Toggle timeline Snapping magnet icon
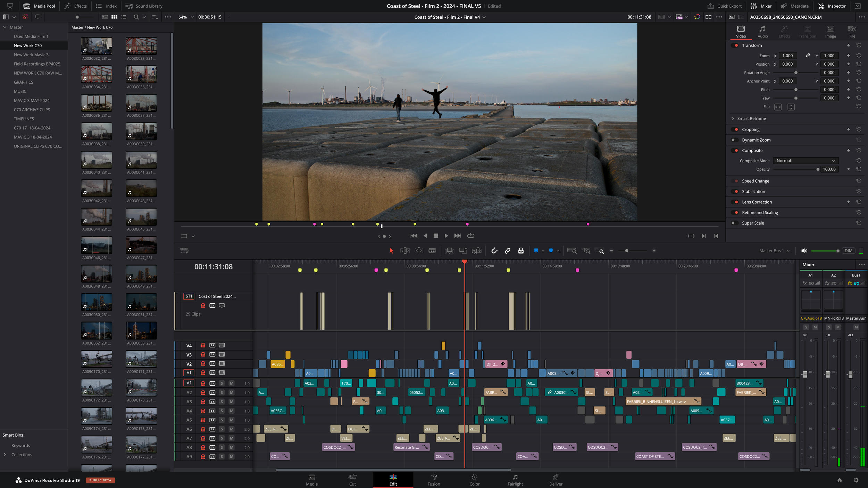The height and width of the screenshot is (488, 868). [x=494, y=251]
